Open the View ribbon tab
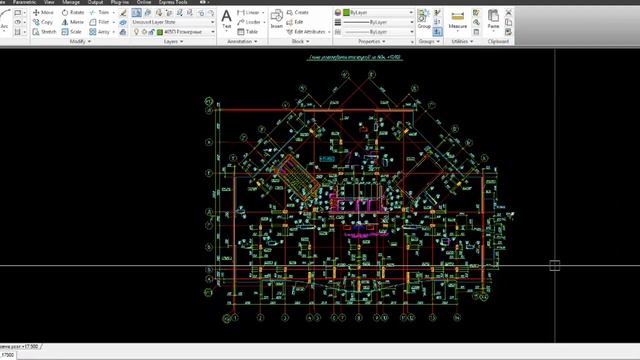Viewport: 640px width, 360px height. [49, 2]
